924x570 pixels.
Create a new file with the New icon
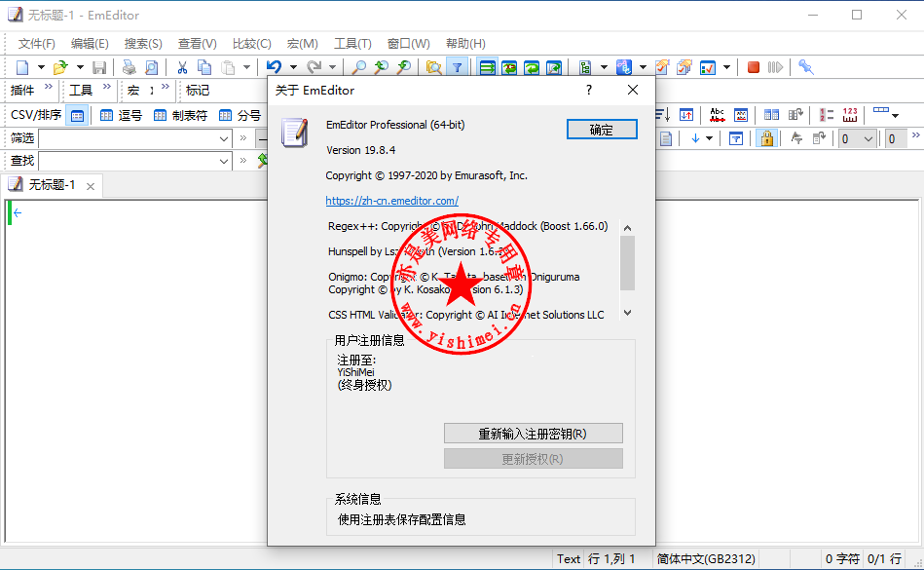(22, 67)
